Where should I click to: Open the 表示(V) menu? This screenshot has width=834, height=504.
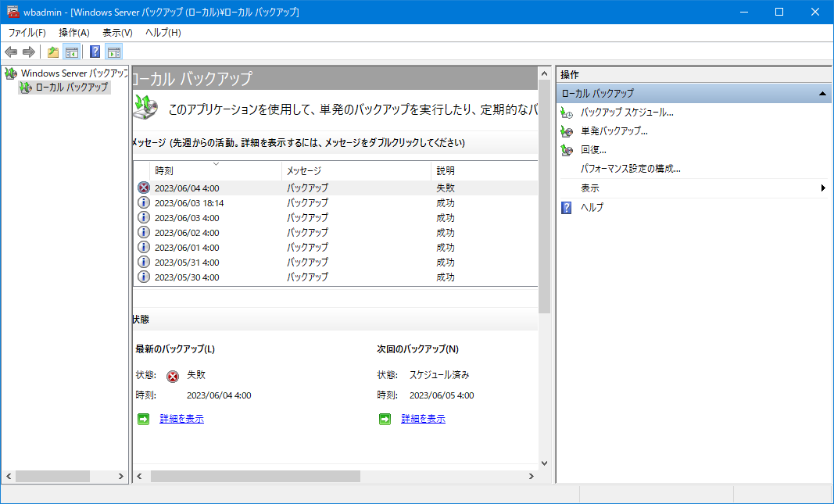click(x=117, y=33)
